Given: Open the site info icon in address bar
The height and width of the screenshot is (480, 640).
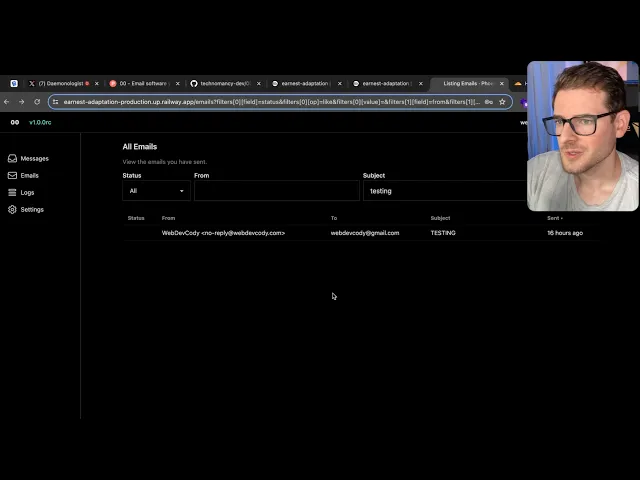Looking at the screenshot, I should click(x=56, y=102).
